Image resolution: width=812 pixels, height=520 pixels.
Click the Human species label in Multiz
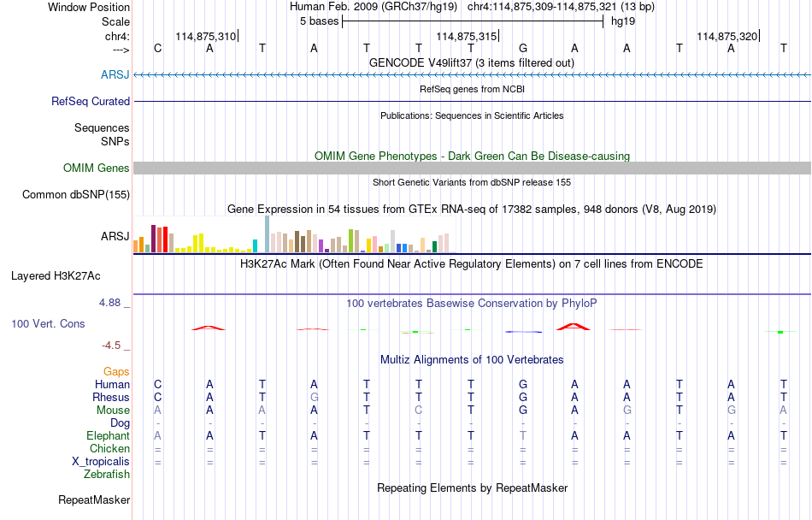(x=112, y=384)
